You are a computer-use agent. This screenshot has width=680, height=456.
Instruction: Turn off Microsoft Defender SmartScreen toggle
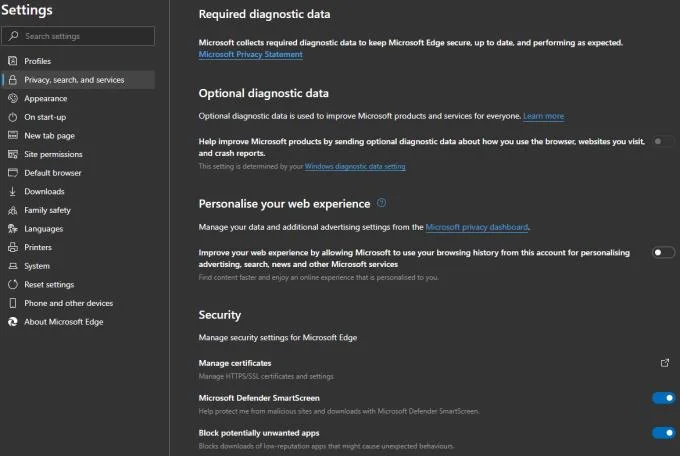tap(663, 398)
